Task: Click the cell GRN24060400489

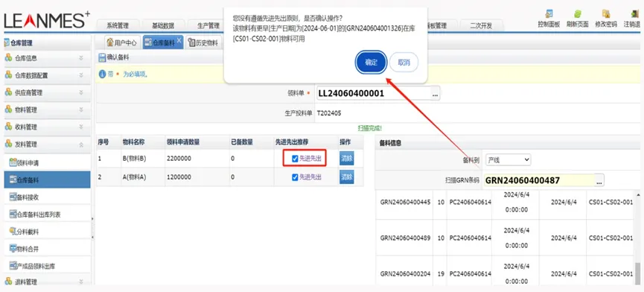Action: click(x=405, y=238)
